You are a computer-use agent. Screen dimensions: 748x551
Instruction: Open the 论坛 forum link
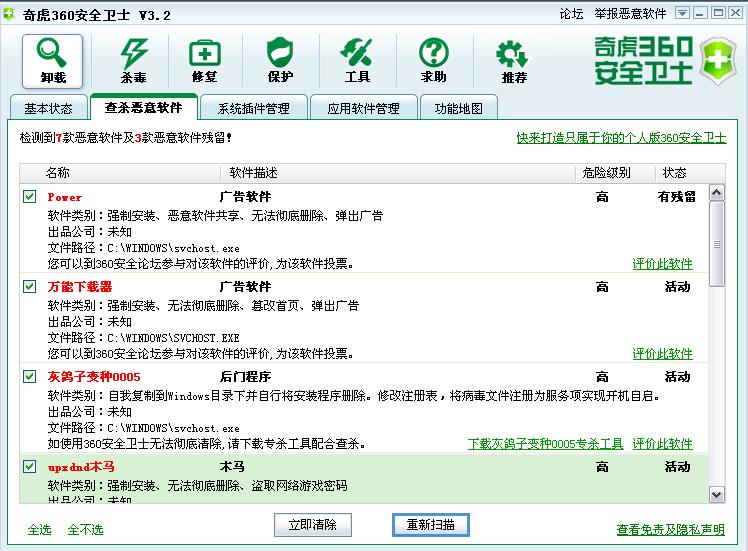tap(571, 14)
